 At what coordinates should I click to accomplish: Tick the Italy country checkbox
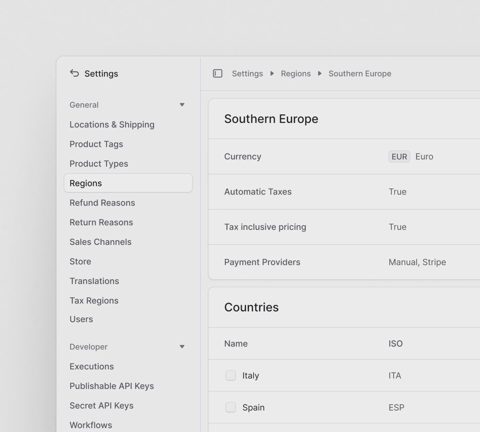(x=230, y=375)
